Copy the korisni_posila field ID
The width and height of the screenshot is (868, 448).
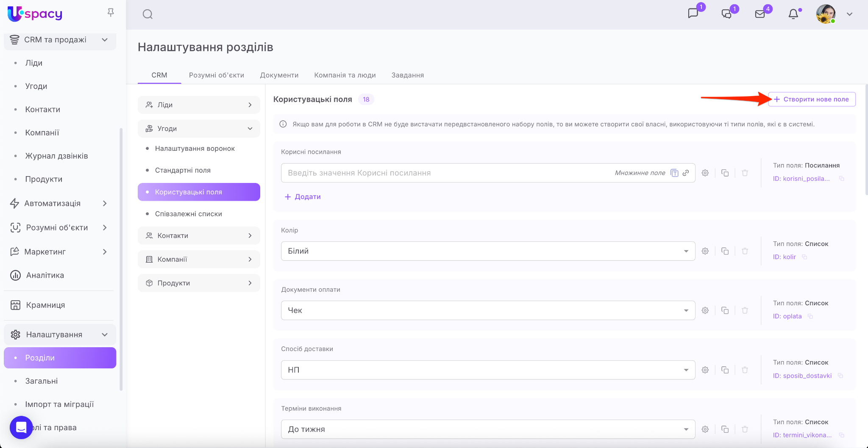coord(842,179)
